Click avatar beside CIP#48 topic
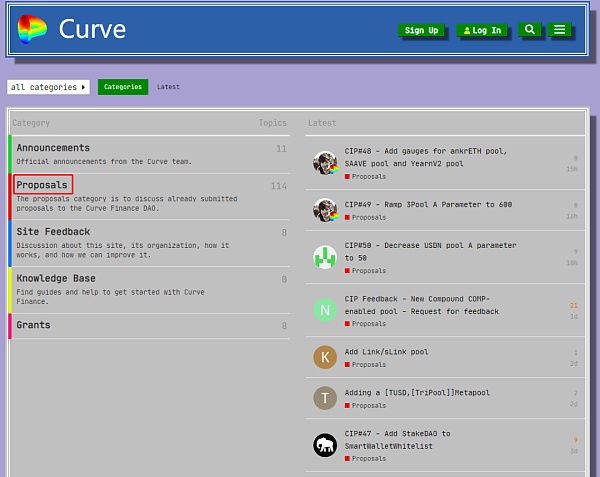This screenshot has height=477, width=600. coord(325,163)
